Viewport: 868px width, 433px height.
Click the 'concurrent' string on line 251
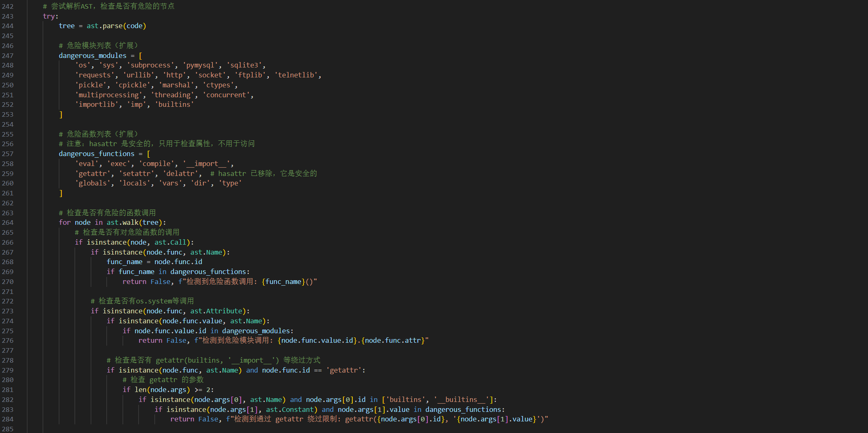click(226, 95)
